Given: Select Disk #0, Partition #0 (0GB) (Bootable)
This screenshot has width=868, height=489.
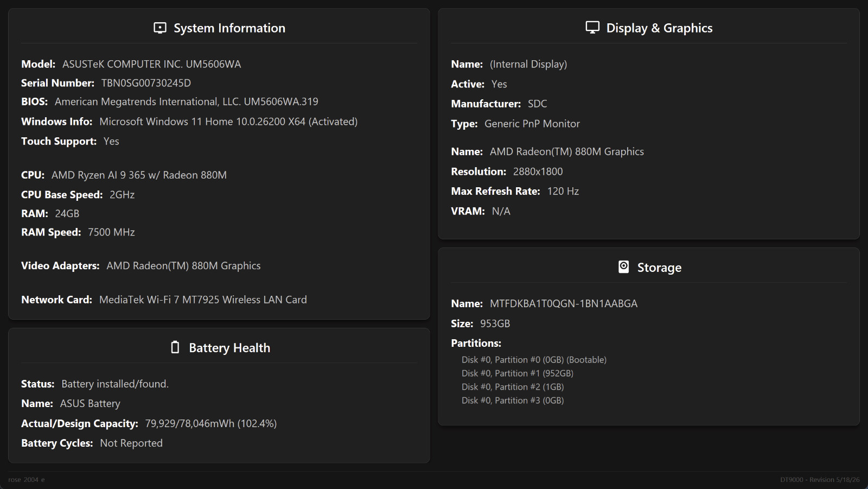Looking at the screenshot, I should pos(534,360).
